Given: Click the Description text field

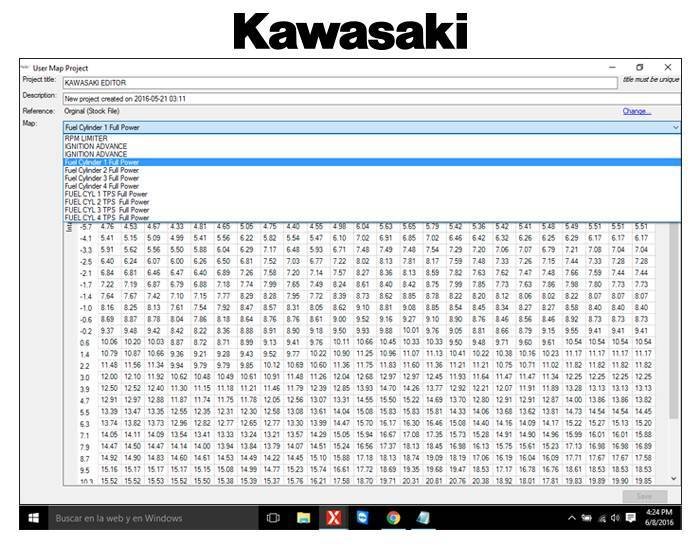Looking at the screenshot, I should 340,99.
